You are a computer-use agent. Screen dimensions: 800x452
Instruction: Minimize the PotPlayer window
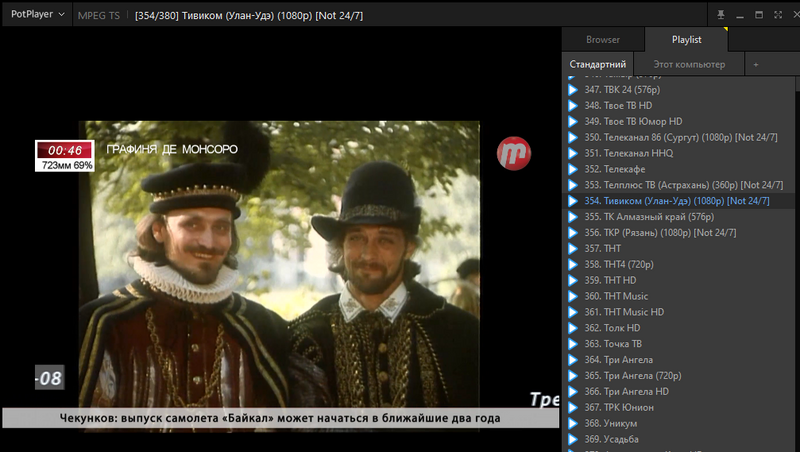(740, 15)
